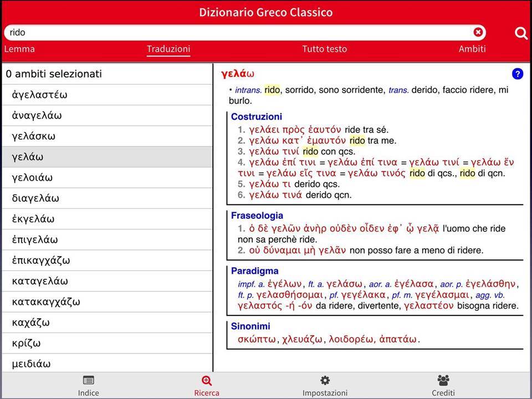Screen dimensions: 532x399
Task: Tap the Indice list icon
Action: [89, 380]
